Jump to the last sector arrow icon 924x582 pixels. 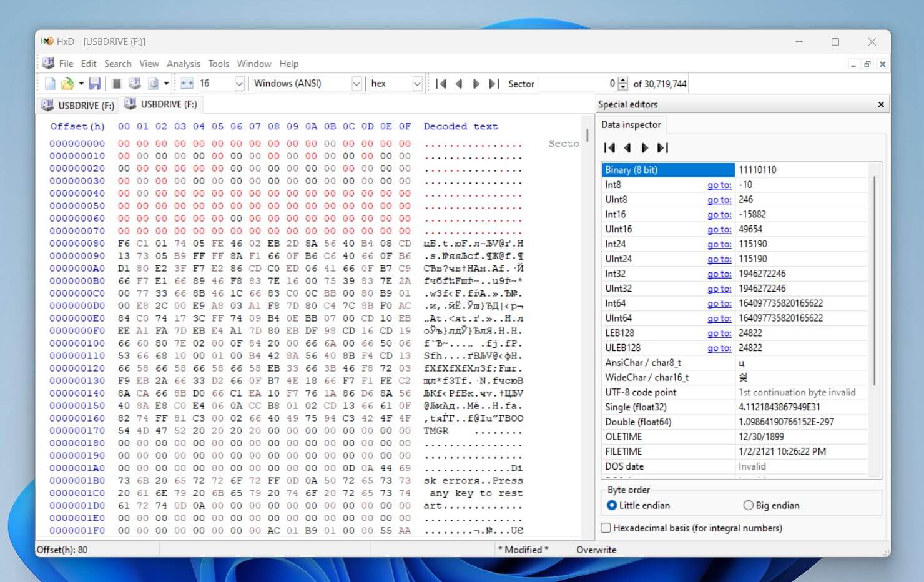point(494,83)
